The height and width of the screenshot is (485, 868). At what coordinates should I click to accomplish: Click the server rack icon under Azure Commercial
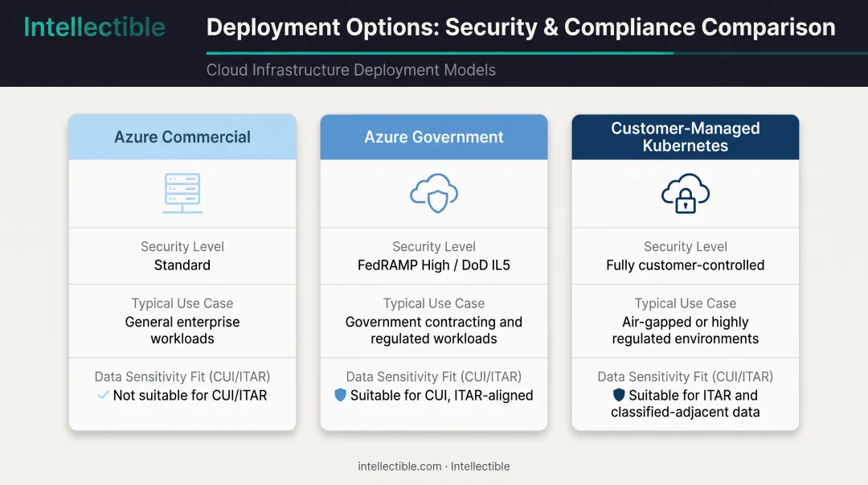[182, 194]
